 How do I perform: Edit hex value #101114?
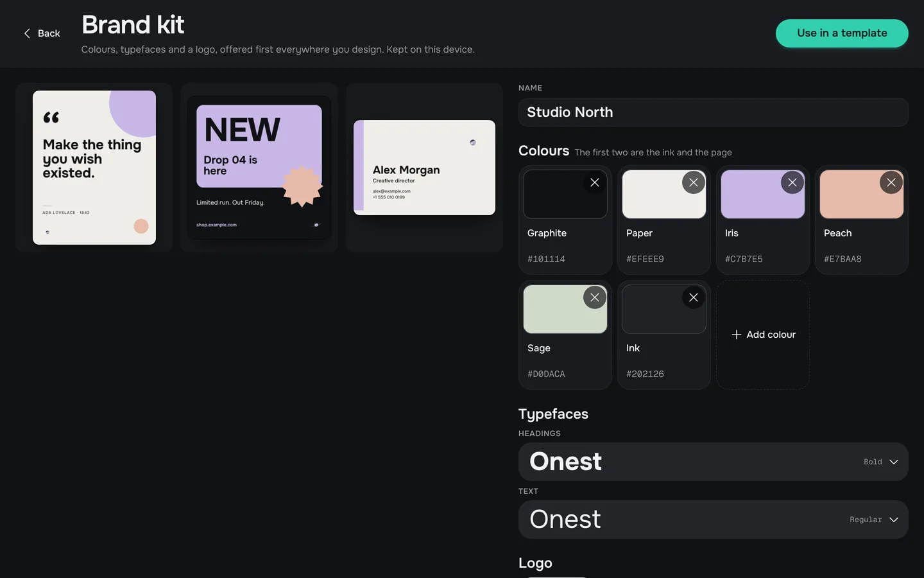point(565,259)
